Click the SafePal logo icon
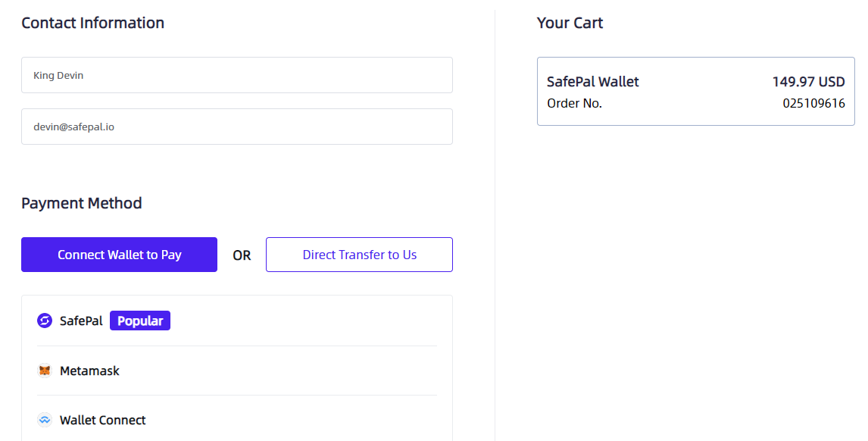Viewport: 868px width, 441px height. click(x=45, y=321)
